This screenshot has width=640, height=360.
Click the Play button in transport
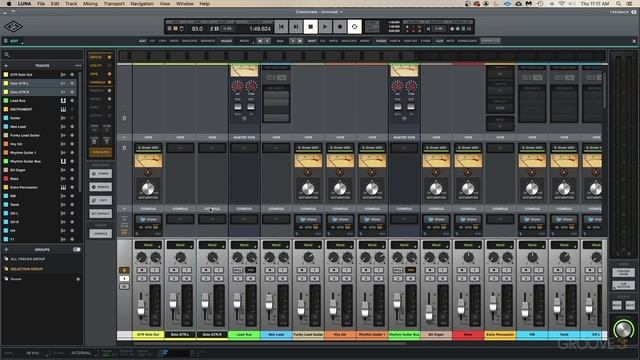325,27
